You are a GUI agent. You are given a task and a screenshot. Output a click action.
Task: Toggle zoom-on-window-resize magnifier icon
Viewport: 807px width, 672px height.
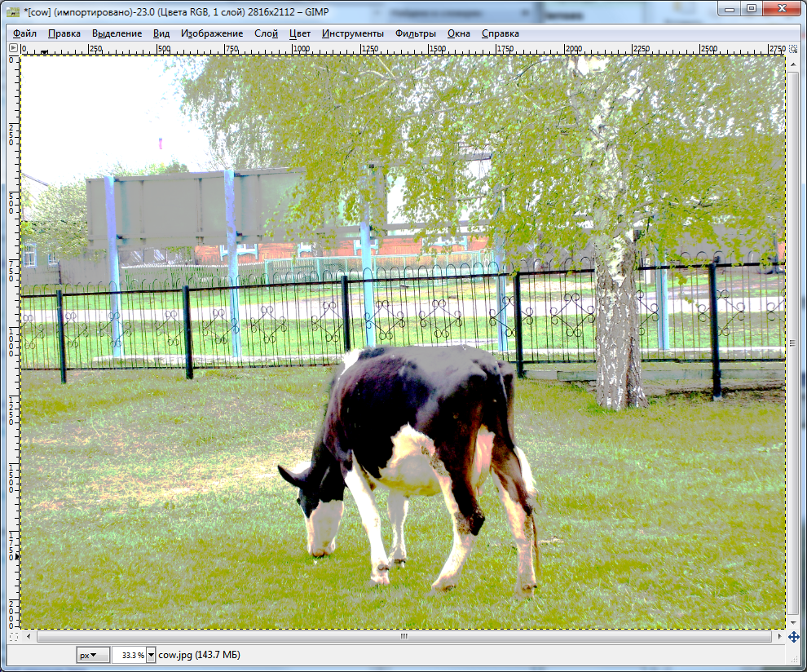793,48
